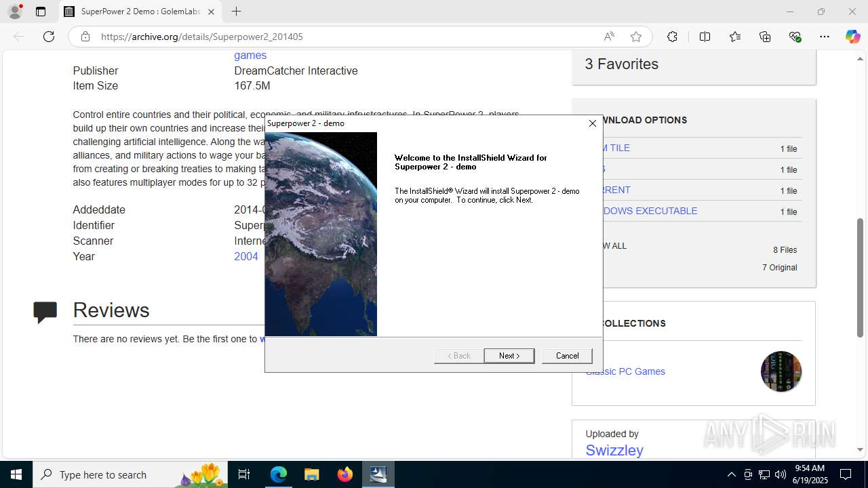Viewport: 868px width, 488px height.
Task: Show hidden system tray icons
Action: click(x=731, y=474)
